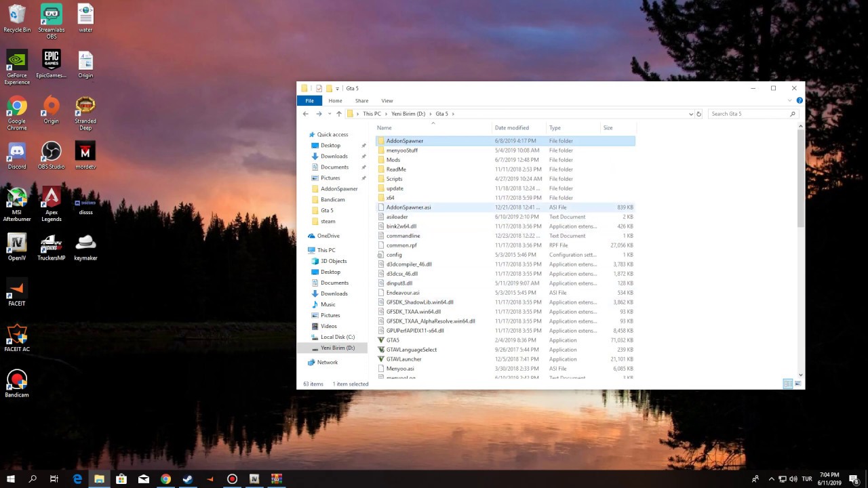The height and width of the screenshot is (488, 868).
Task: Open the recent locations dropdown arrow
Action: click(330, 114)
